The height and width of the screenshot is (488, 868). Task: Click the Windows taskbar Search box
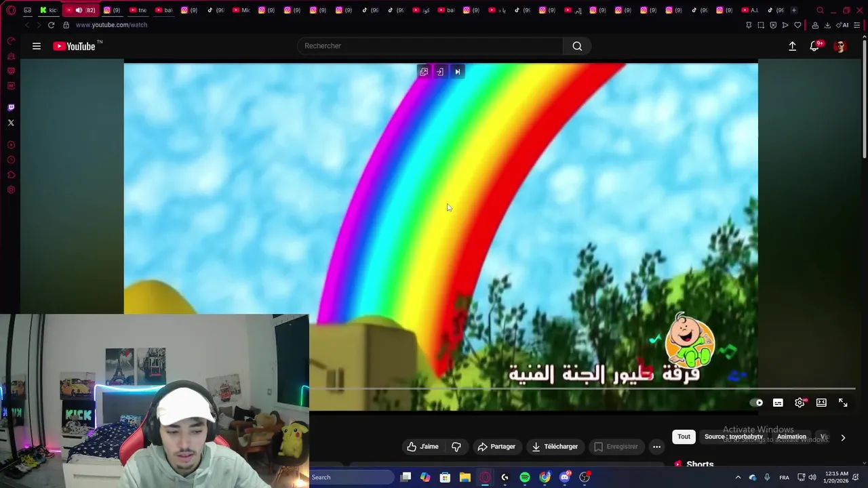[x=352, y=477]
